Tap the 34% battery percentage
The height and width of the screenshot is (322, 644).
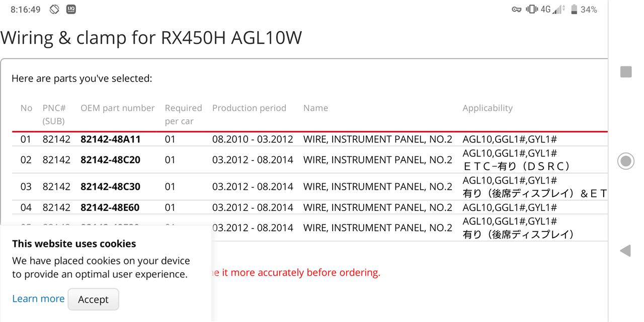tap(589, 10)
